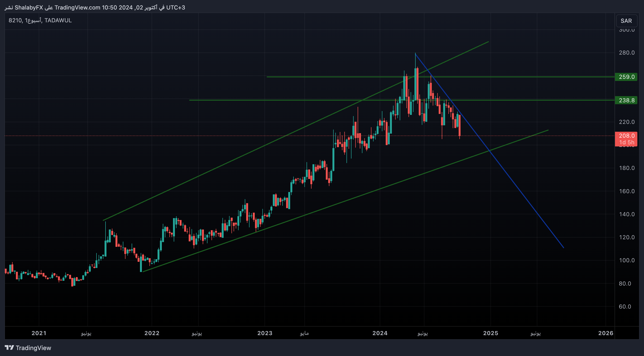Viewport: 644px width, 356px height.
Task: Click the 2022 label on time axis
Action: tap(152, 333)
